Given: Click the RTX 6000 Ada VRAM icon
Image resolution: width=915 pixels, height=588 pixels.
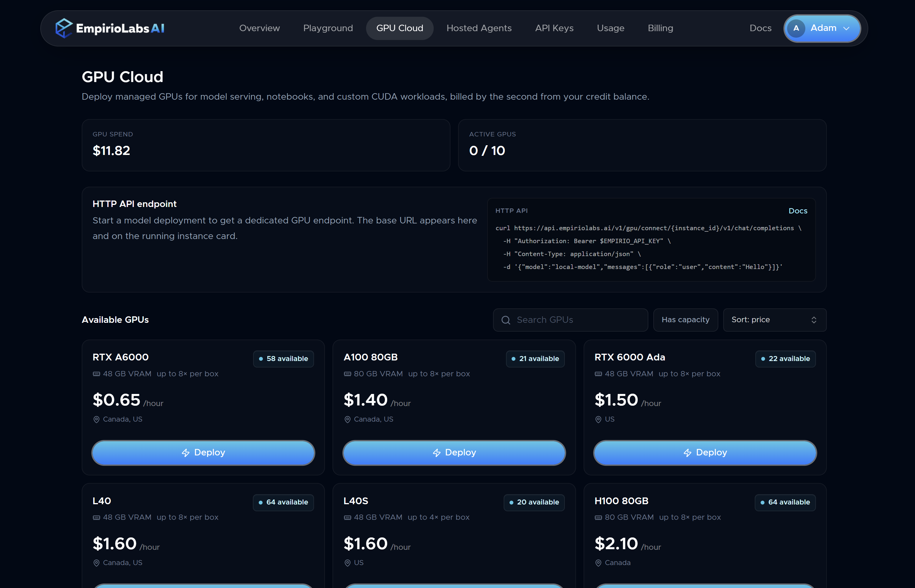Looking at the screenshot, I should [x=598, y=374].
